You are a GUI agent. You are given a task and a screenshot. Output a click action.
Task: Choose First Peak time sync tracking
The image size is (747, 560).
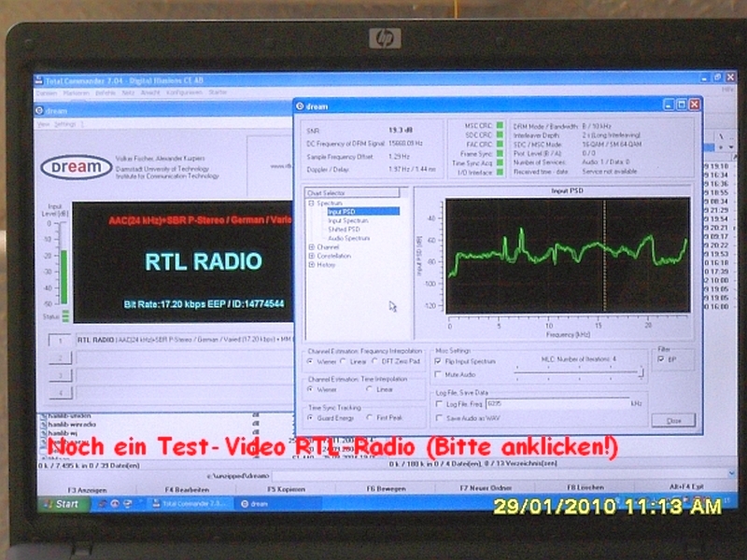(370, 417)
